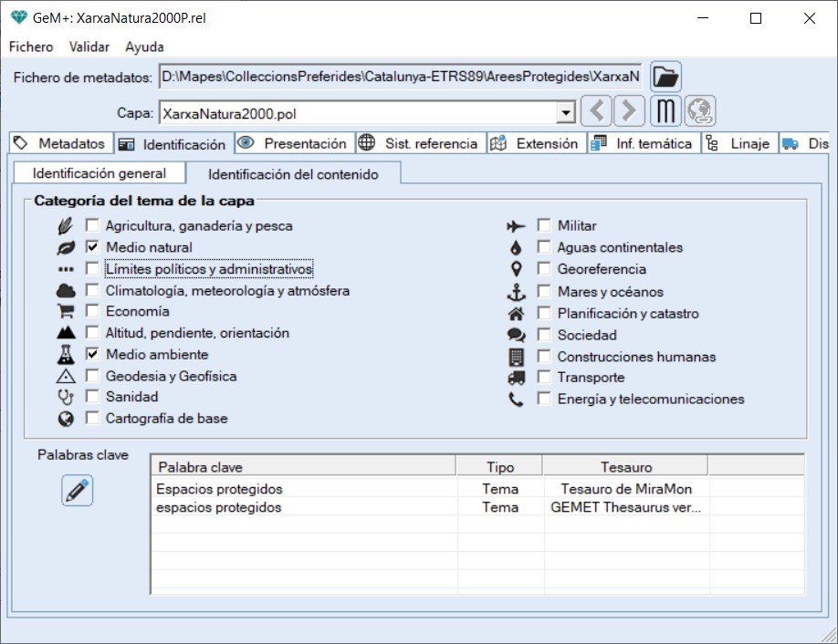
Task: Click the globe link icon beside M button
Action: pyautogui.click(x=700, y=112)
